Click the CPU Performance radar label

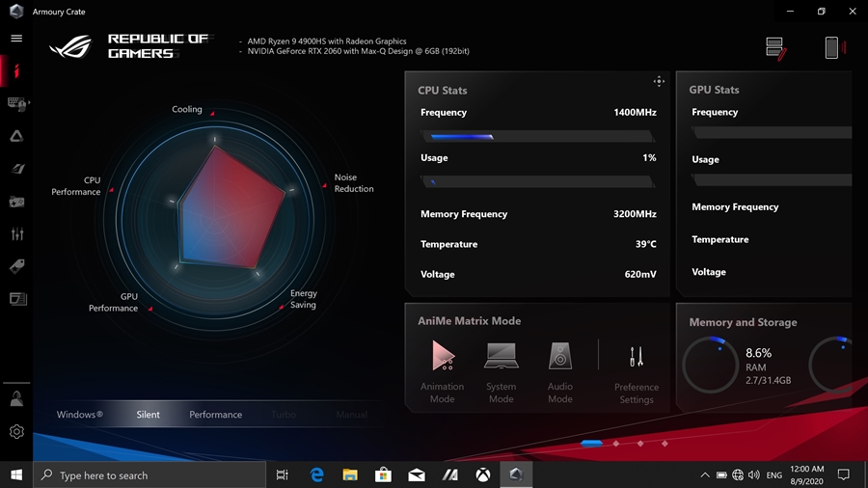tap(76, 186)
